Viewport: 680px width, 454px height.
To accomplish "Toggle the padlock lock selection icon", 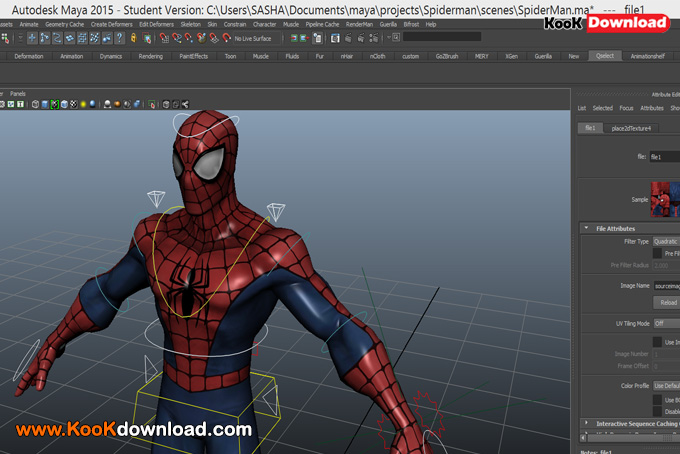I will (134, 39).
